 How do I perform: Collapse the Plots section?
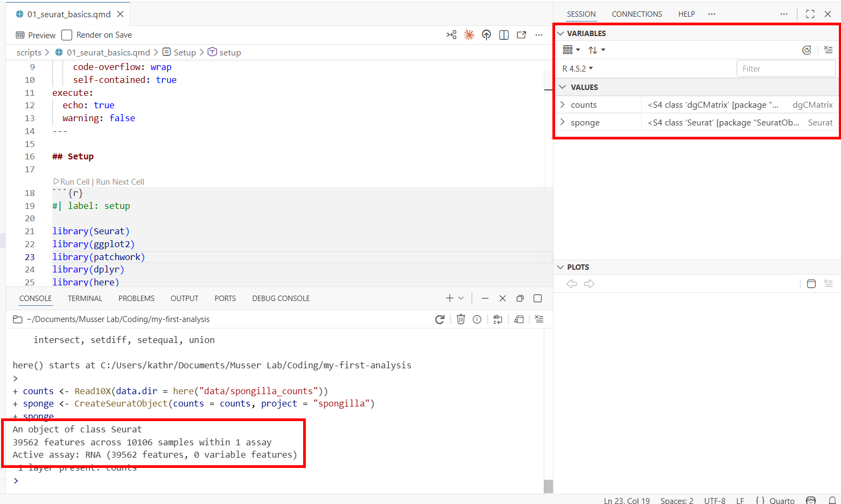point(560,267)
